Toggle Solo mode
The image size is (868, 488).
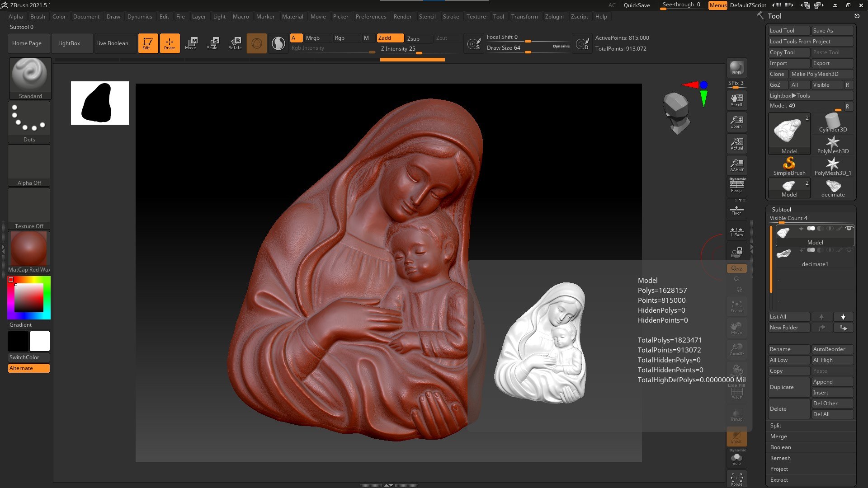(736, 459)
